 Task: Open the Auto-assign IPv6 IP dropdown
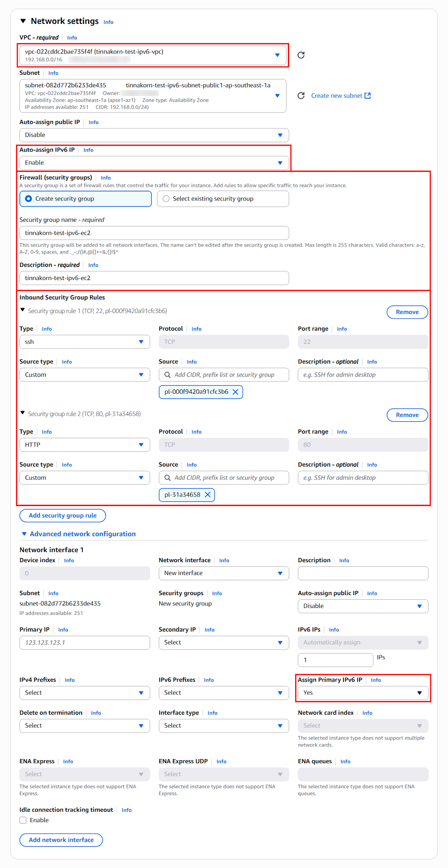154,163
